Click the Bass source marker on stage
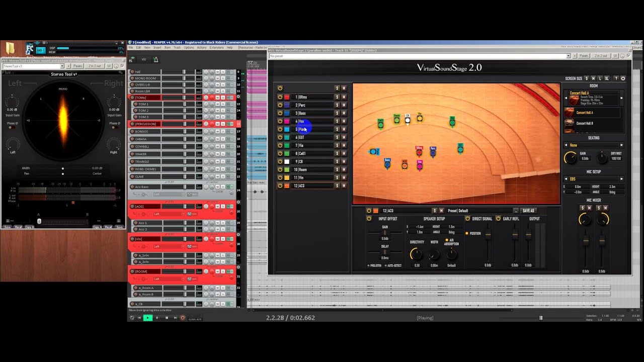This screenshot has height=362, width=644. pyautogui.click(x=387, y=164)
